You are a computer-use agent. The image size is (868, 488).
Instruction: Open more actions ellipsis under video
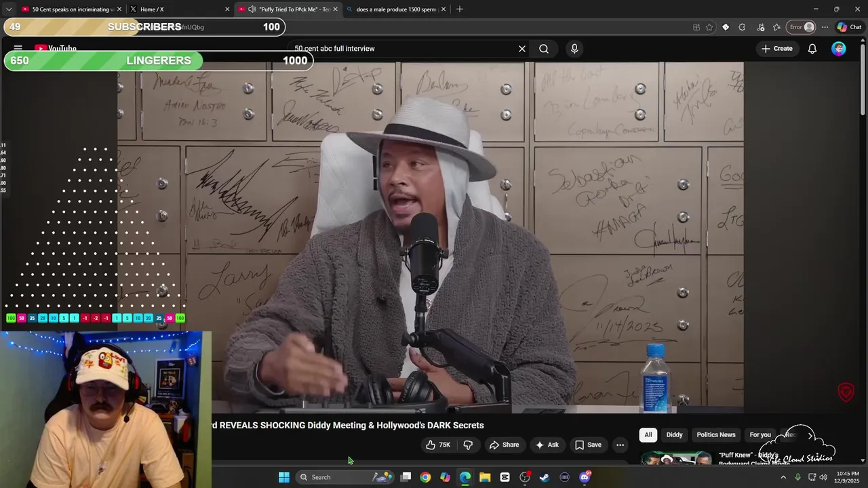pyautogui.click(x=620, y=445)
